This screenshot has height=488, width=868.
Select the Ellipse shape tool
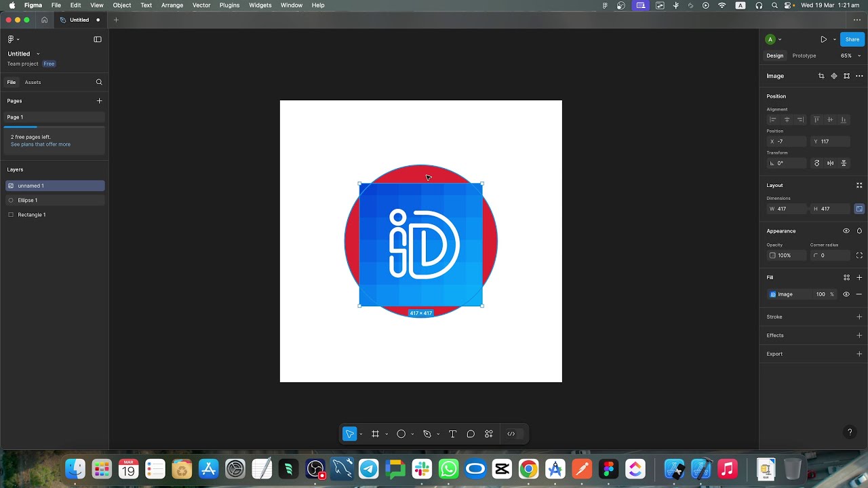pyautogui.click(x=401, y=434)
